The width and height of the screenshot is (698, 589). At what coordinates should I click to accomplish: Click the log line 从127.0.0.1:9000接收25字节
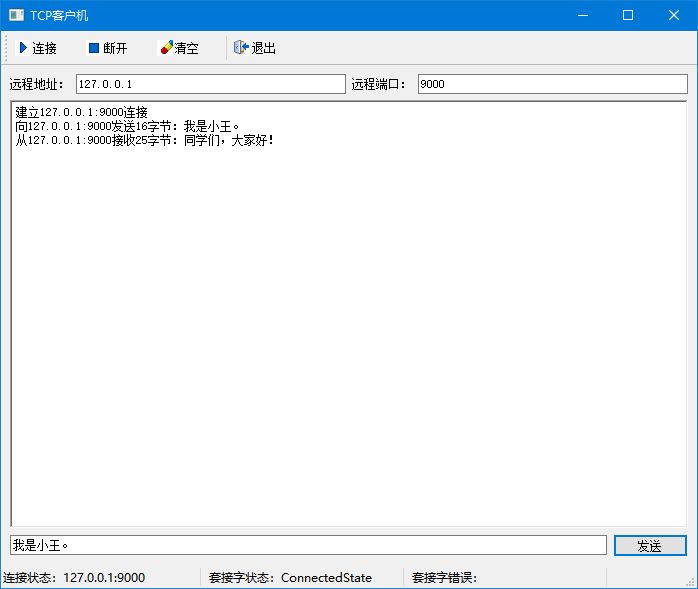144,141
